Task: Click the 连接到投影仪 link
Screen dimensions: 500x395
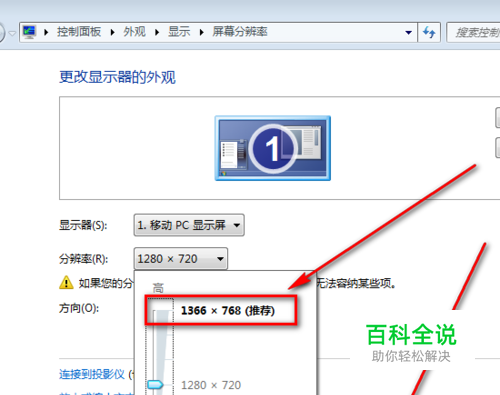Action: tap(91, 374)
